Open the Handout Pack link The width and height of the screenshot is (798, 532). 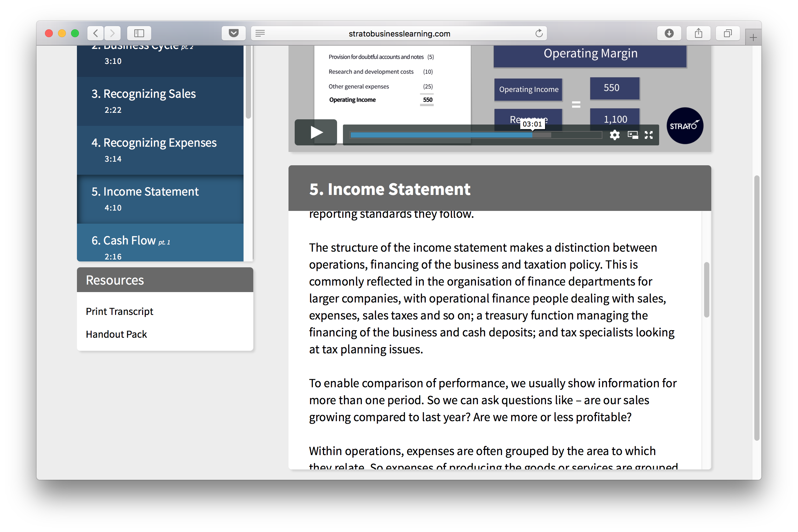pyautogui.click(x=116, y=334)
